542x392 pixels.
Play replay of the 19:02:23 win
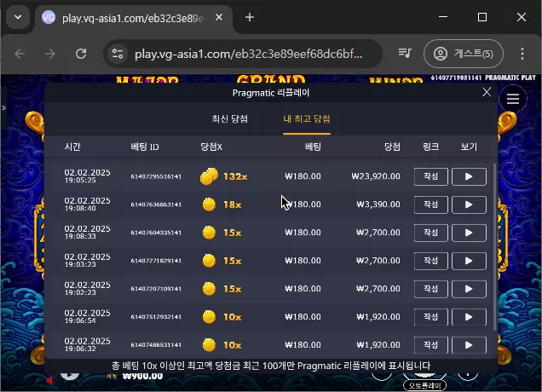[469, 289]
